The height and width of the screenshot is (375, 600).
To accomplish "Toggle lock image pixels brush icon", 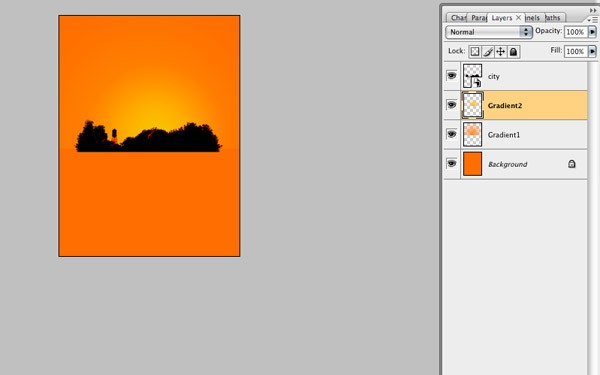I will coord(488,52).
